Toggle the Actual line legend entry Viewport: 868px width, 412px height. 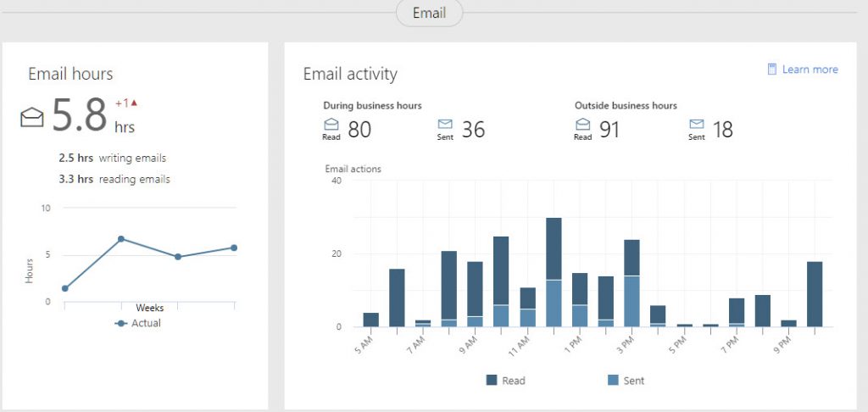138,323
